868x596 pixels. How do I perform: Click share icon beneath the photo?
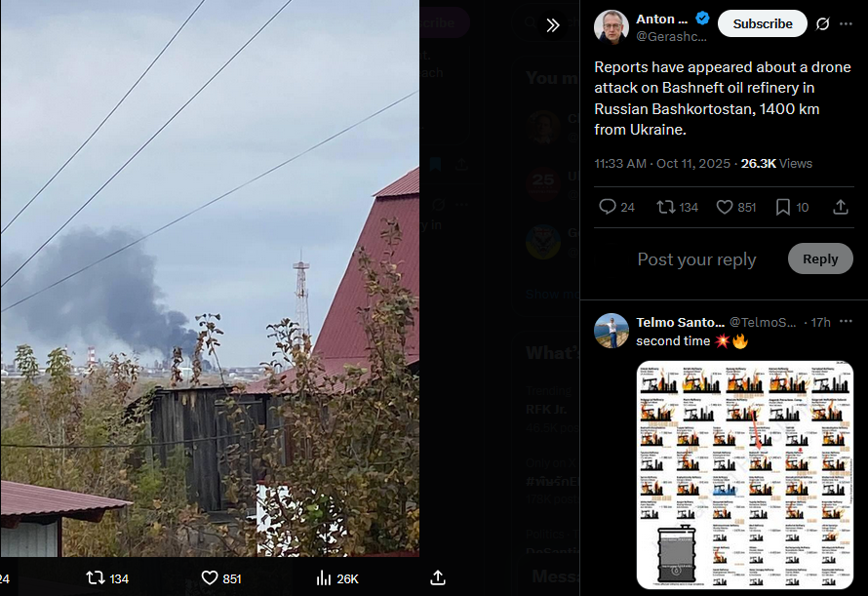(437, 578)
